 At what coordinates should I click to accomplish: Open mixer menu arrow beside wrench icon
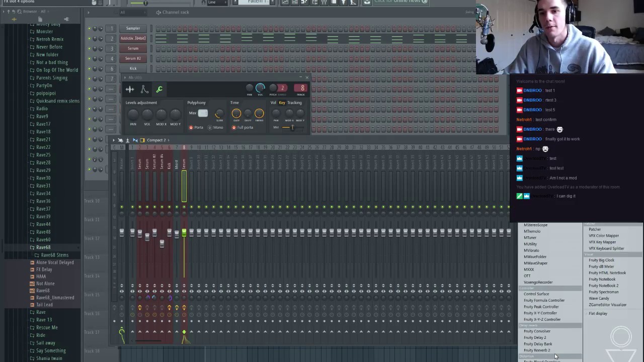tap(114, 140)
